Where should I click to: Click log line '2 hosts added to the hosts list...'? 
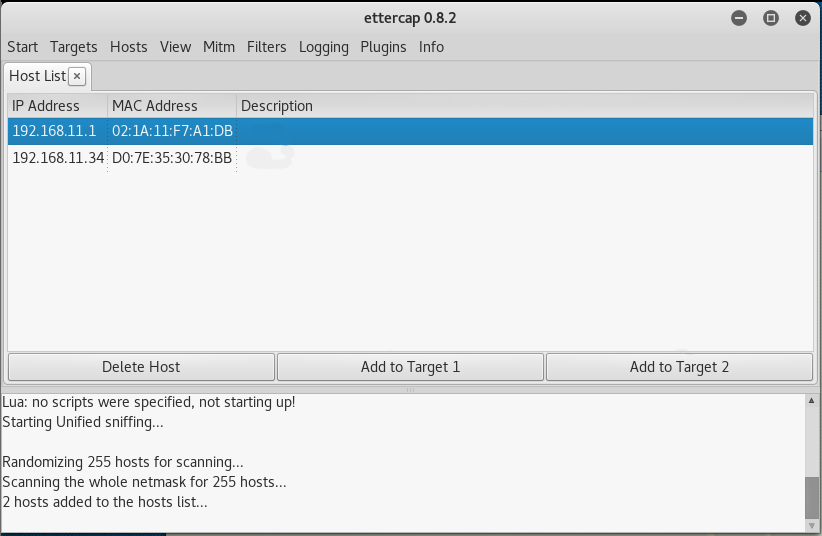[105, 502]
